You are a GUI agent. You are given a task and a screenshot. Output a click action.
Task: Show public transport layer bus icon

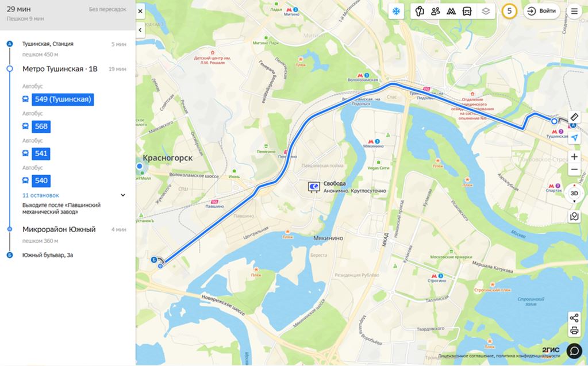click(x=467, y=11)
